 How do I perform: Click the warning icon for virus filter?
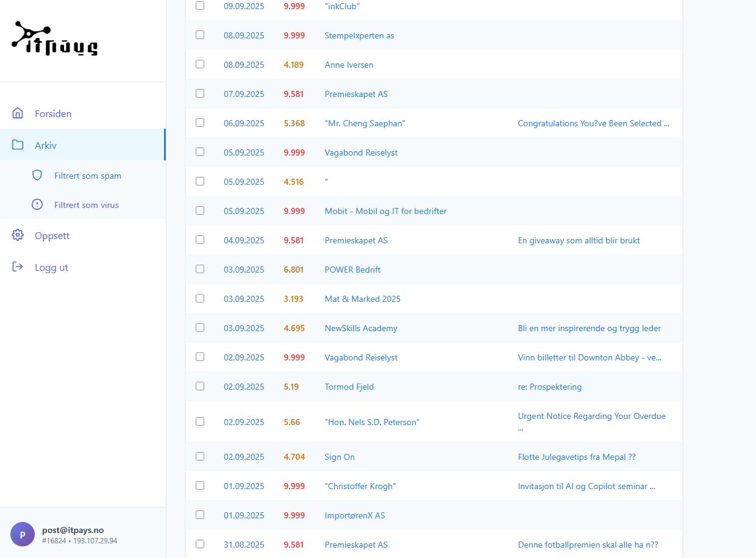(37, 205)
